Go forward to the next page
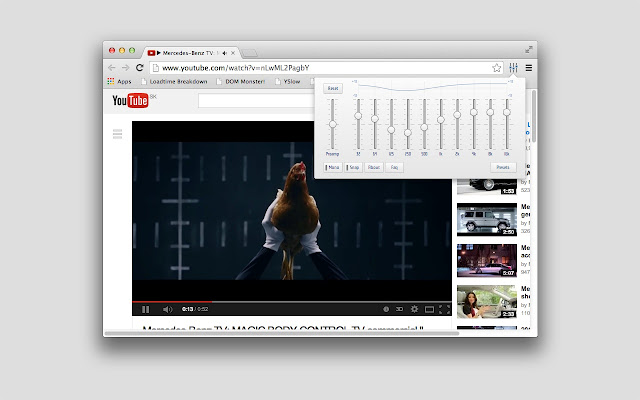This screenshot has height=400, width=640. coord(126,68)
